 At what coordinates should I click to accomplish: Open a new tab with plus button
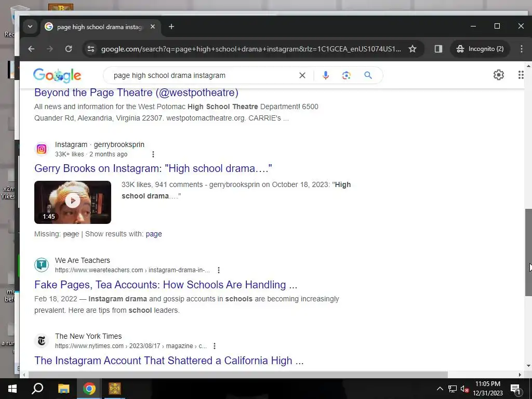(171, 26)
